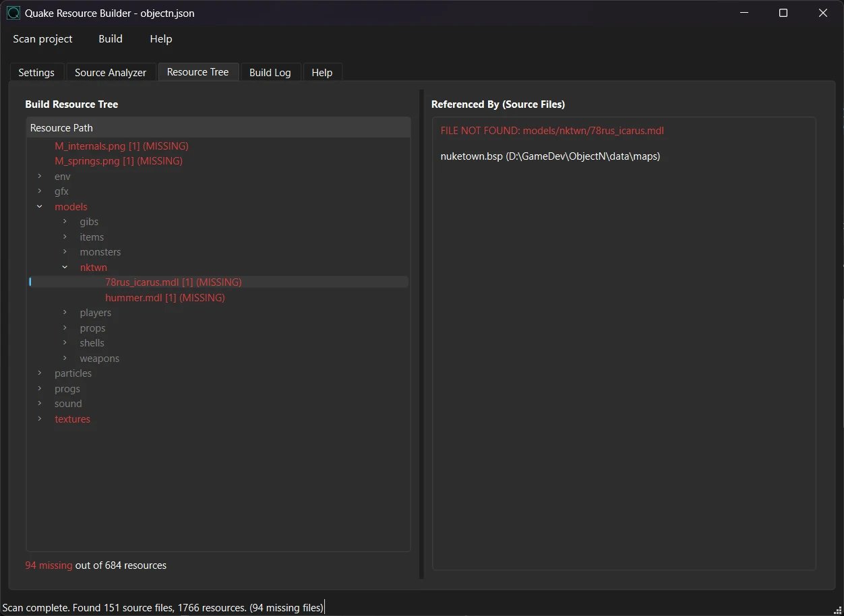This screenshot has height=616, width=844.
Task: Minimize the Quake Resource Builder window
Action: 744,13
